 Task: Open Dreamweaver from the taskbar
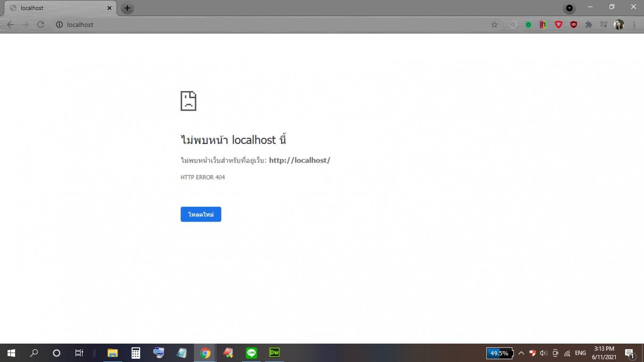tap(274, 353)
